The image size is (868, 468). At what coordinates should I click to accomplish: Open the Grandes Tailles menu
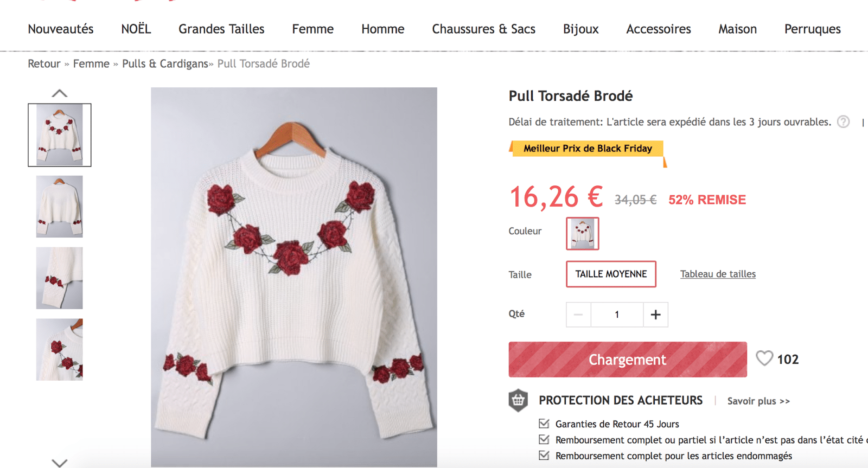click(221, 29)
